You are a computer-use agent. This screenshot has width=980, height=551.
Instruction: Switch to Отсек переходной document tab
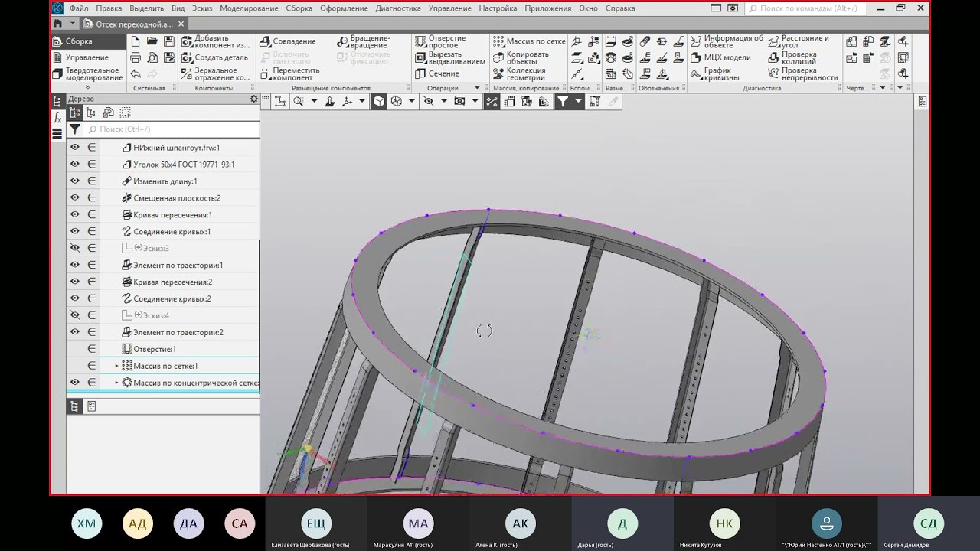point(133,24)
